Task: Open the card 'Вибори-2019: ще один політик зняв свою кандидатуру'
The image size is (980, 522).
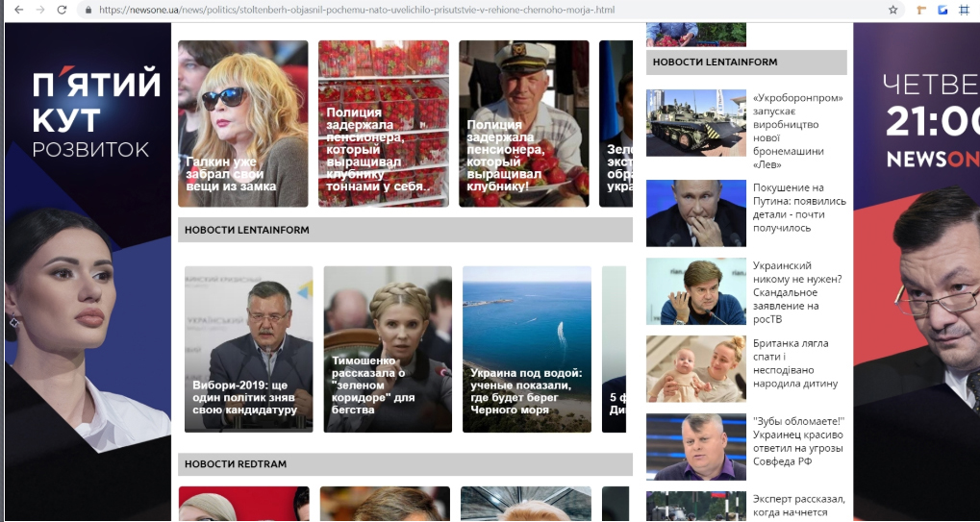Action: coord(249,349)
